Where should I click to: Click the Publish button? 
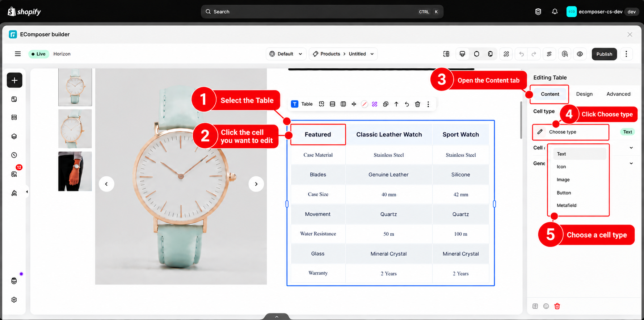click(x=604, y=54)
